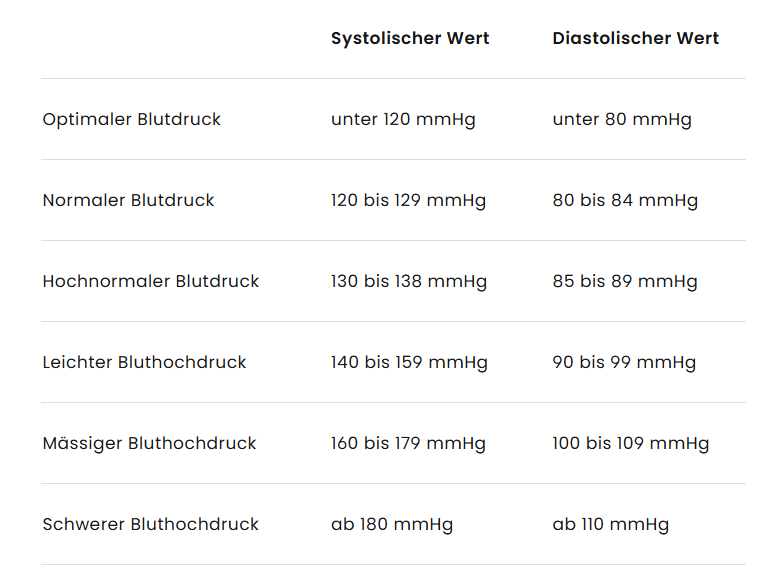Image resolution: width=771 pixels, height=582 pixels.
Task: Click the 'Hochnormaler Blutdruck' row label
Action: 150,282
